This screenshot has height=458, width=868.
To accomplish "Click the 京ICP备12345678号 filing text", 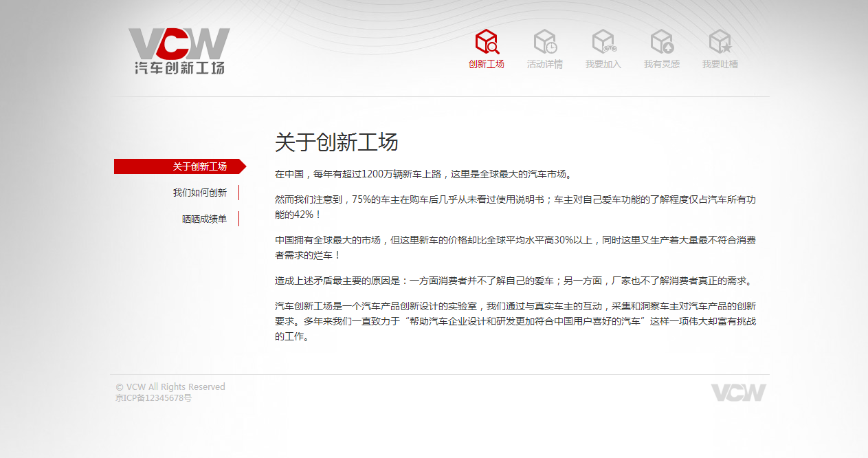I will [x=153, y=397].
